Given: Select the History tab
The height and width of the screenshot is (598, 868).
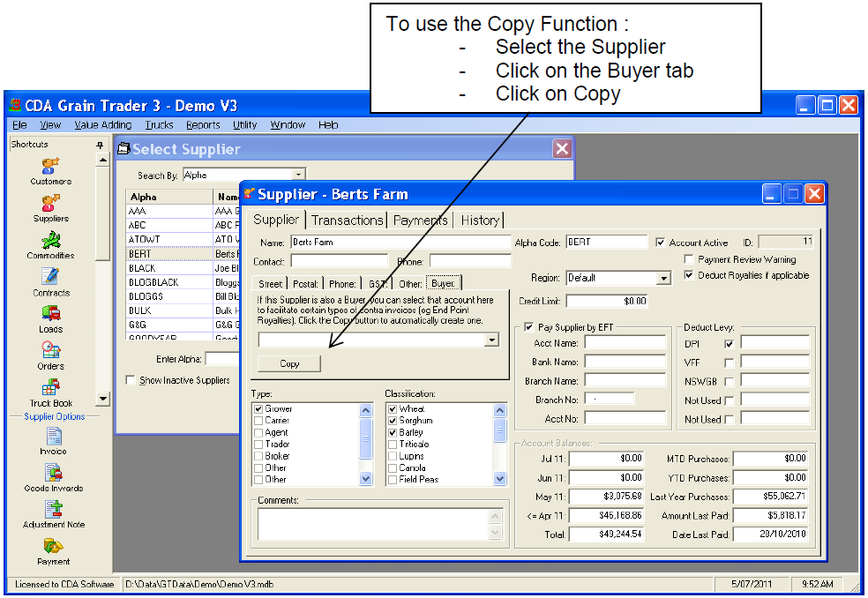Looking at the screenshot, I should [x=480, y=221].
